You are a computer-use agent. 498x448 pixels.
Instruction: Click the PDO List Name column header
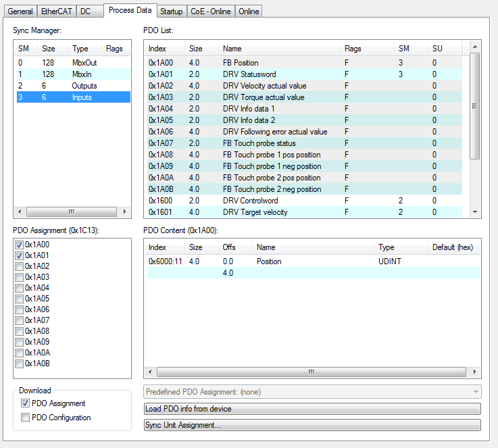pyautogui.click(x=279, y=49)
